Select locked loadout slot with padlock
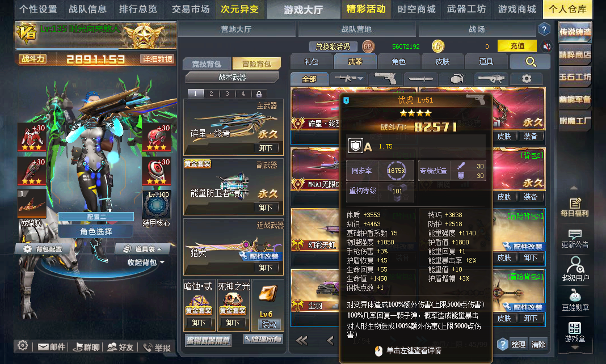 (x=259, y=94)
